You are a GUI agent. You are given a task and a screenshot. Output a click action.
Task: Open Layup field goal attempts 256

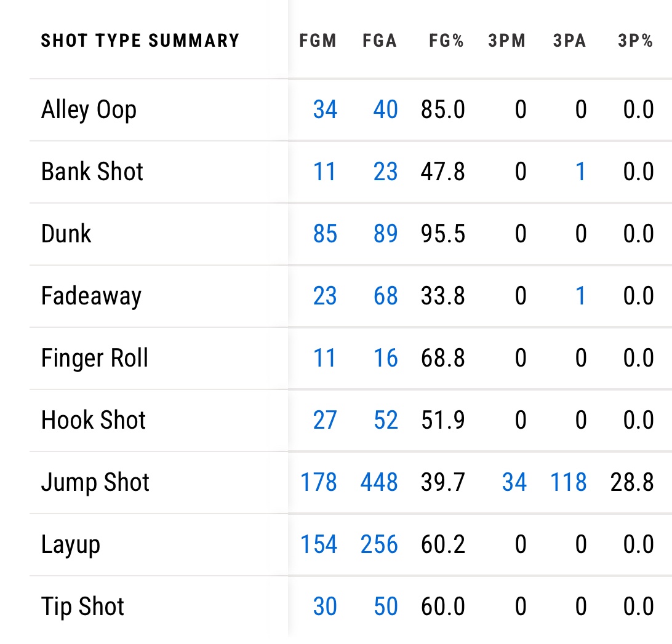point(379,545)
